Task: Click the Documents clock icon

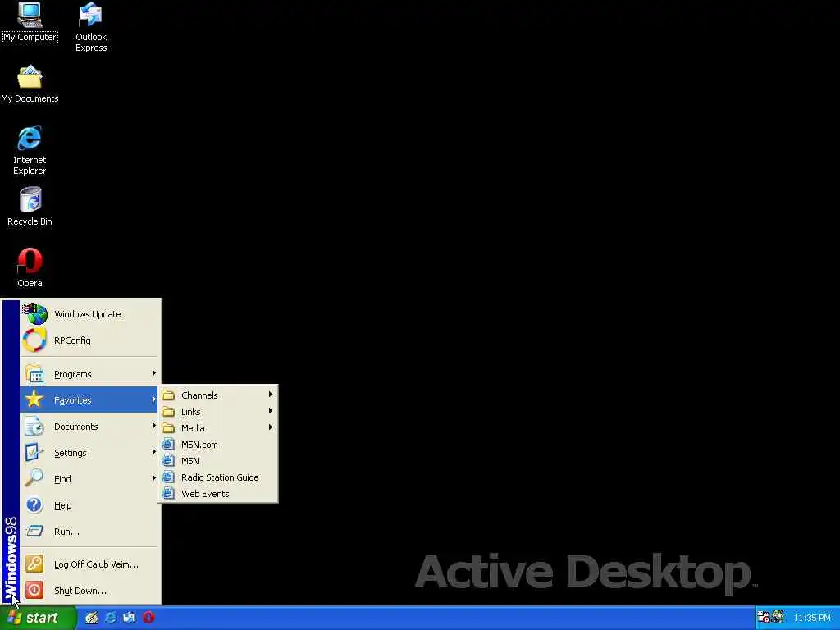Action: (x=34, y=427)
